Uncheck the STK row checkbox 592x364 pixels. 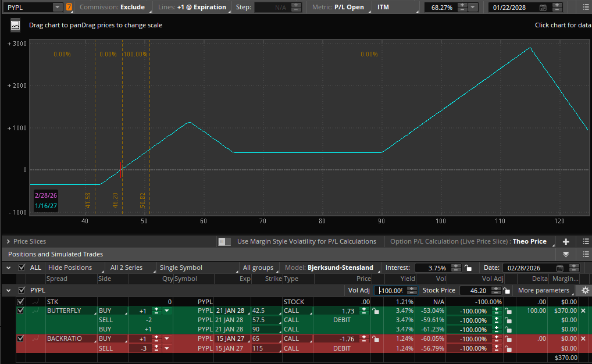click(x=20, y=302)
